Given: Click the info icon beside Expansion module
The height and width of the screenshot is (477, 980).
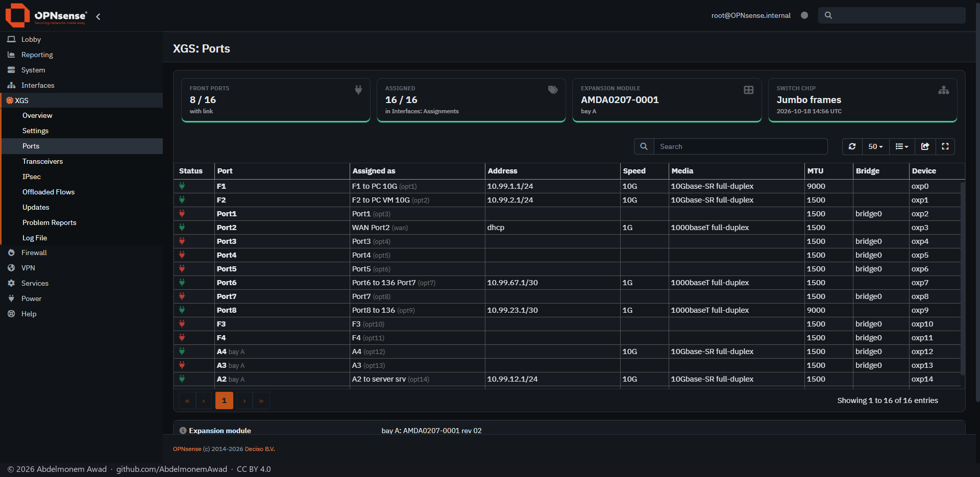Looking at the screenshot, I should [183, 431].
